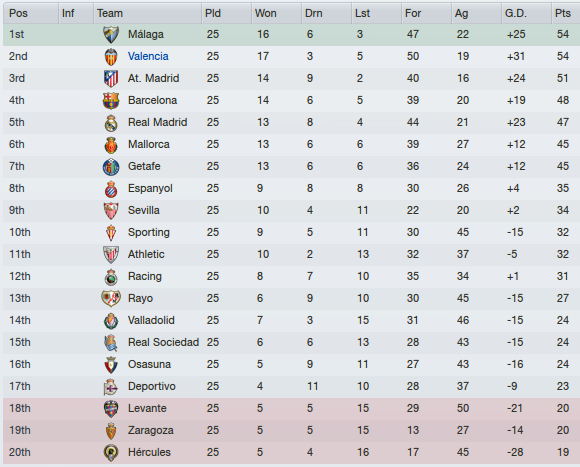Click the Málaga club crest
This screenshot has width=580, height=467.
point(111,34)
